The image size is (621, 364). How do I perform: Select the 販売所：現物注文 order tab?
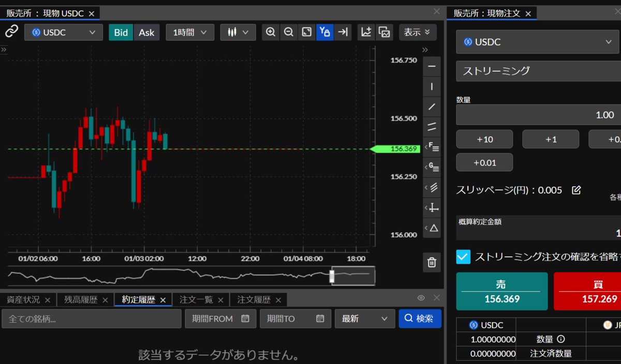[486, 13]
